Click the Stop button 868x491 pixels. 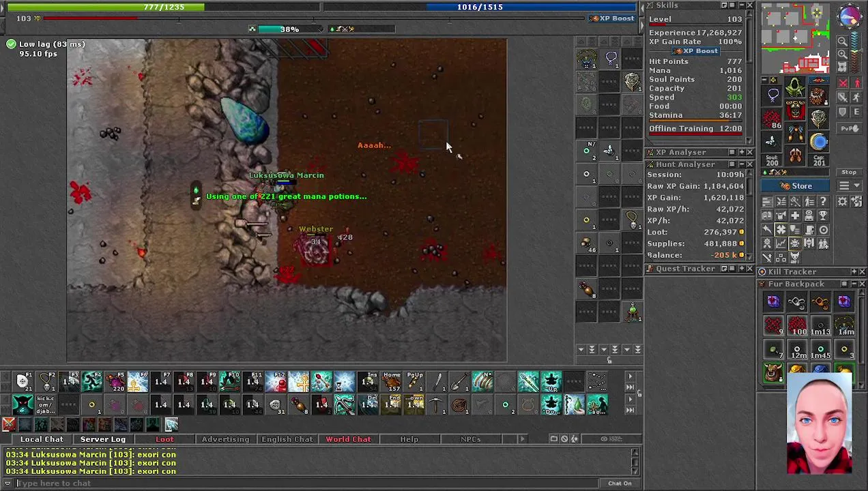849,172
